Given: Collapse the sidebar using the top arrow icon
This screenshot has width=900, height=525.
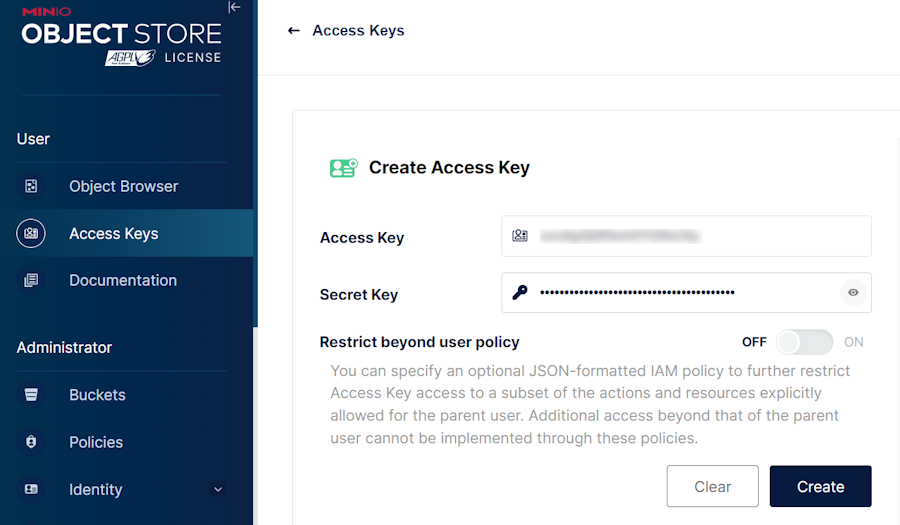Looking at the screenshot, I should pyautogui.click(x=234, y=8).
